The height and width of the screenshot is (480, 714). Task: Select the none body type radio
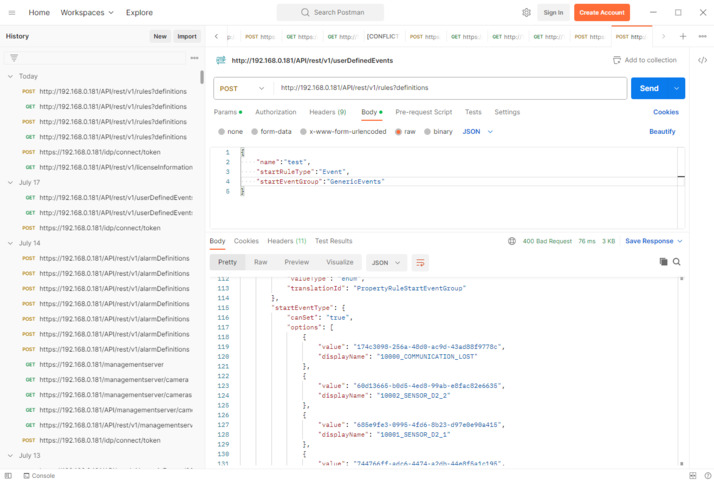(x=222, y=131)
